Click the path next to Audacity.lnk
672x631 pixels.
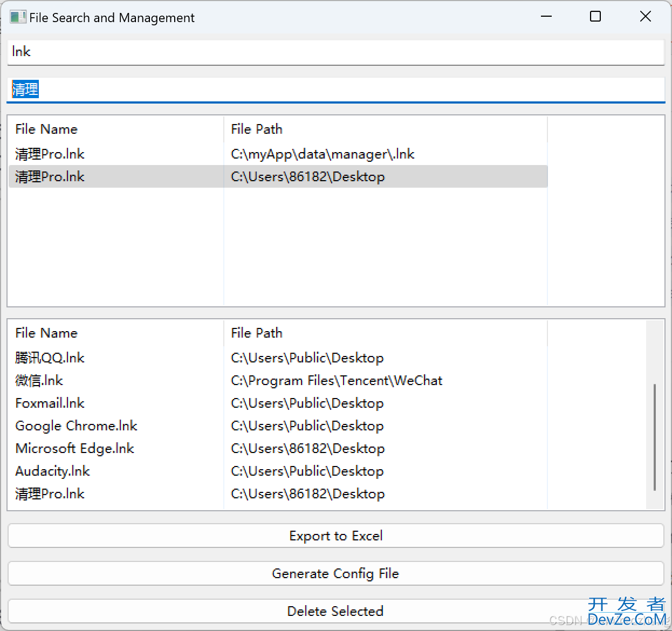(307, 471)
